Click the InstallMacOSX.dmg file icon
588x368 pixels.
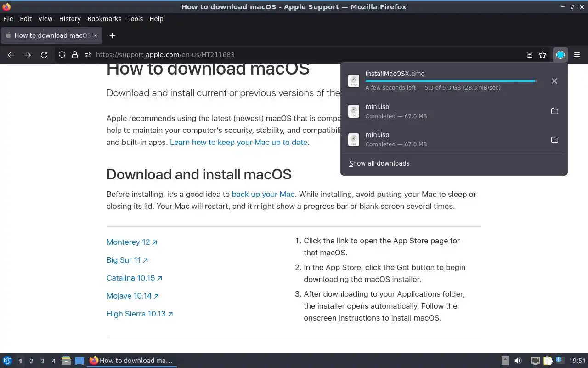click(x=354, y=81)
